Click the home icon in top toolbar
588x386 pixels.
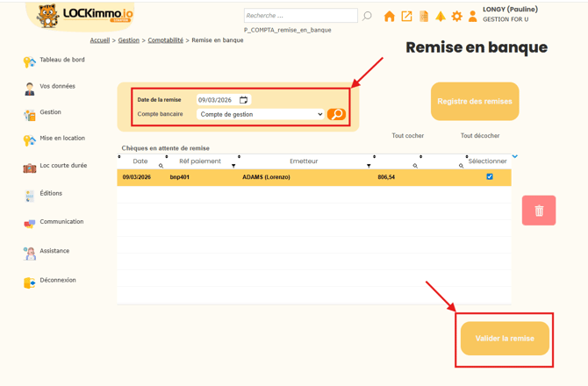pos(390,17)
